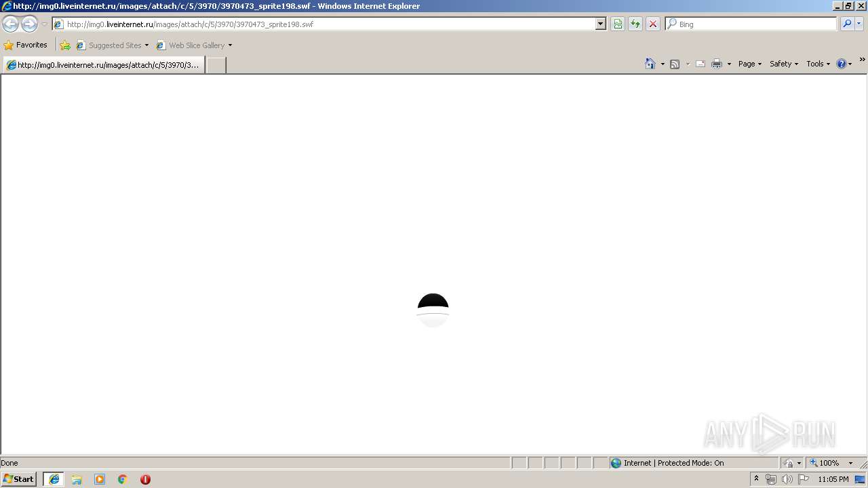Viewport: 868px width, 488px height.
Task: Click the Home page icon
Action: pos(650,64)
